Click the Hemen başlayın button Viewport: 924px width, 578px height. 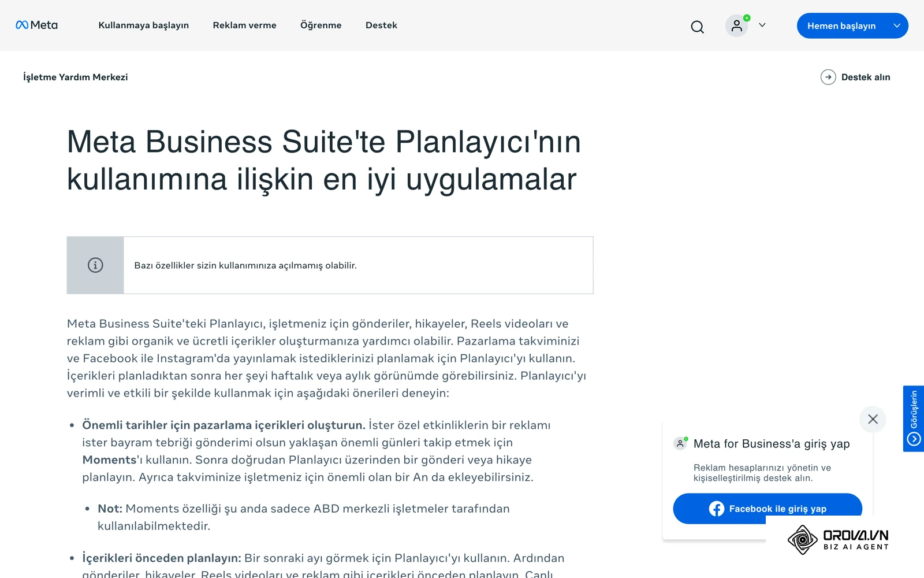click(852, 25)
